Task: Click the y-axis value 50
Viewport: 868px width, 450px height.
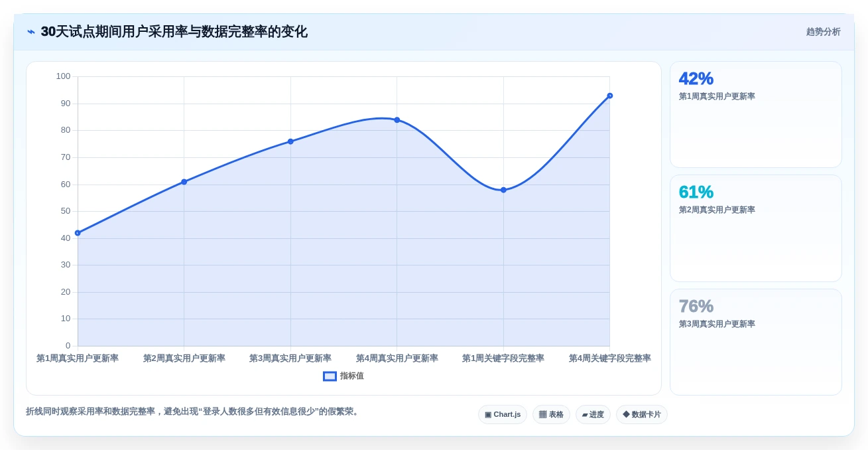Action: click(x=66, y=211)
